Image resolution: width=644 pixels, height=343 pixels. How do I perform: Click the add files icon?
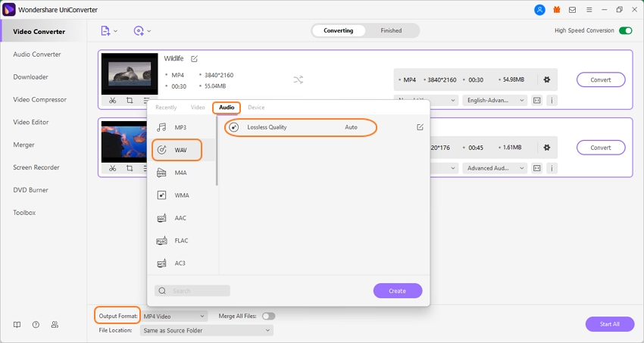(106, 31)
